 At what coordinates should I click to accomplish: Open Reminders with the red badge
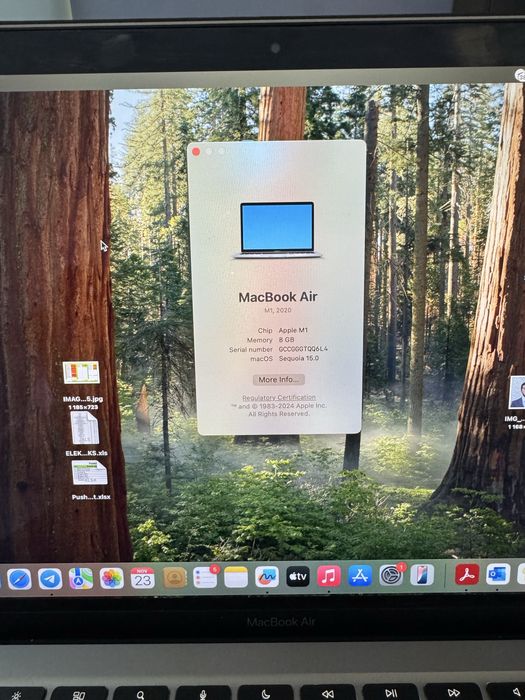pos(205,577)
